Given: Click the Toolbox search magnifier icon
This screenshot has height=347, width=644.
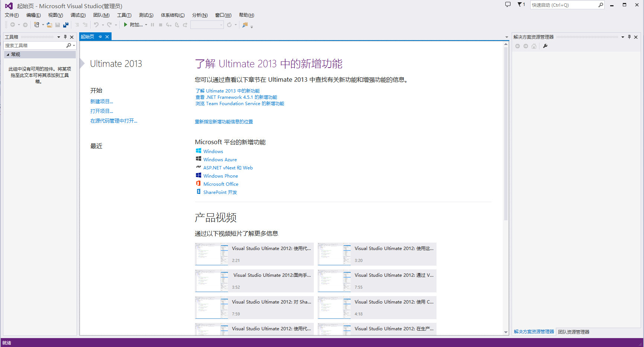Looking at the screenshot, I should tap(69, 45).
